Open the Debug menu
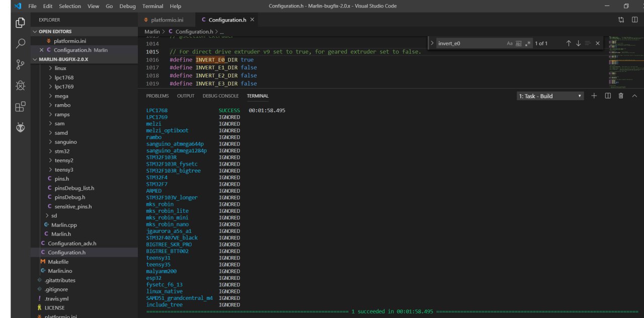The image size is (644, 318). pyautogui.click(x=127, y=6)
